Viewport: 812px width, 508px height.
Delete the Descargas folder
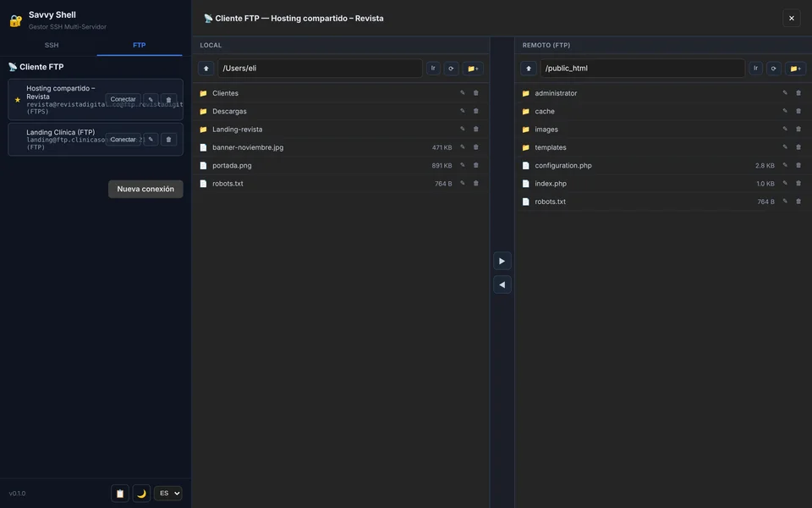[476, 111]
